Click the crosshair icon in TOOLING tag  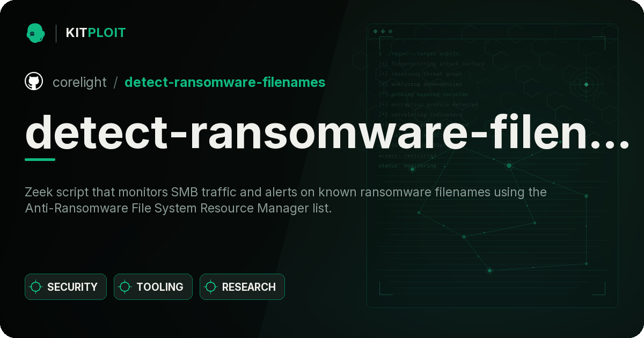click(125, 287)
